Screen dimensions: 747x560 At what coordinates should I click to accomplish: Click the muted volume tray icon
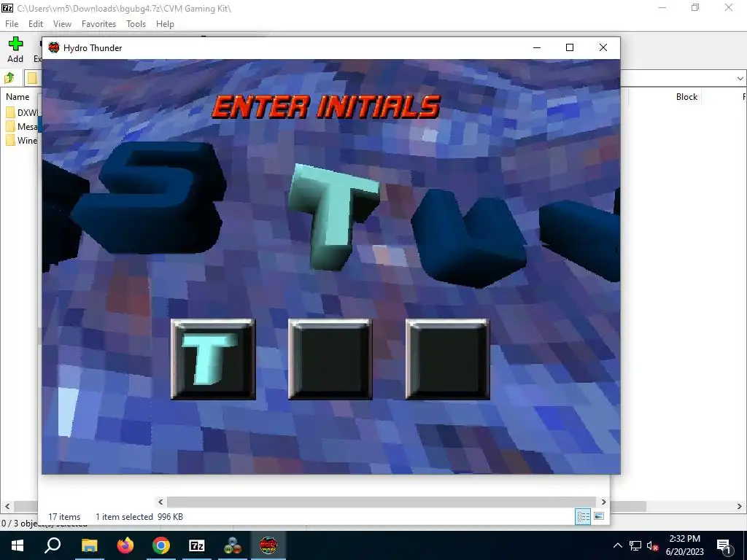[653, 545]
